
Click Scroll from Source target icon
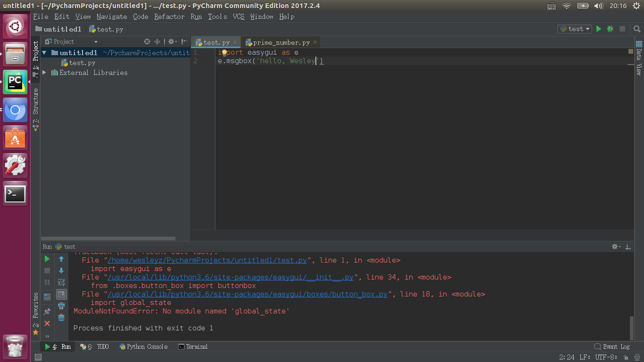coord(147,41)
